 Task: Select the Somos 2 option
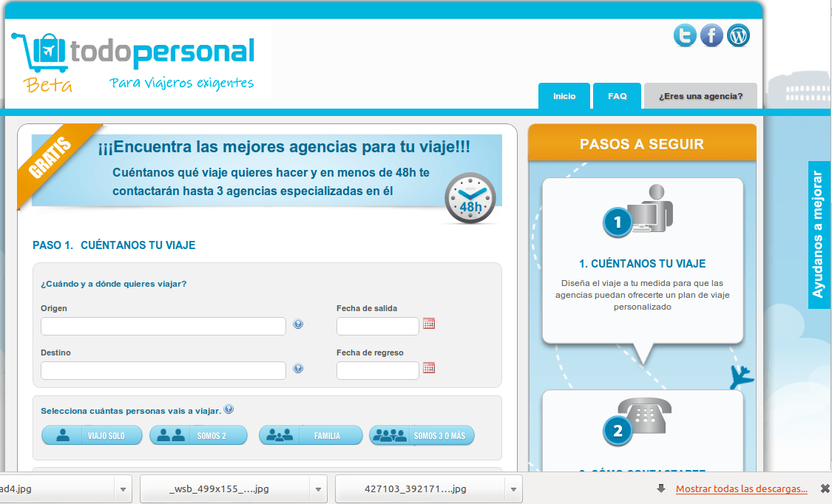[198, 436]
